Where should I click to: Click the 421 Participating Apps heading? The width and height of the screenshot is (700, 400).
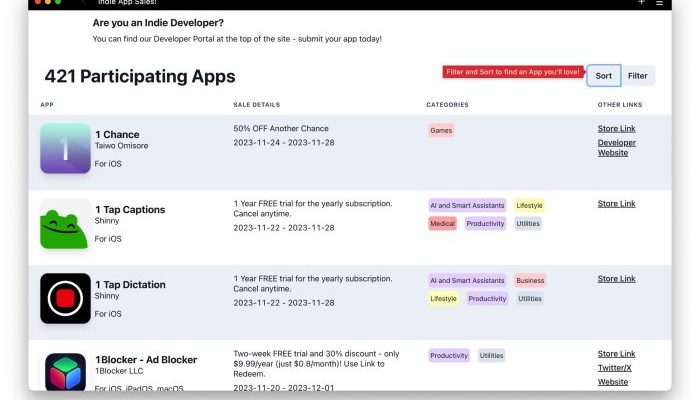point(140,76)
